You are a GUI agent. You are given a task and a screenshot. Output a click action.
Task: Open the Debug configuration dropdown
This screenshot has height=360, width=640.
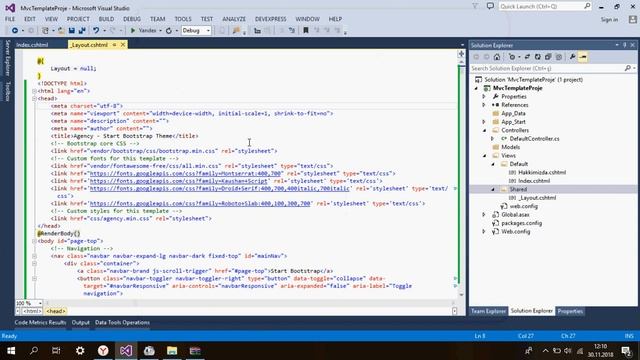[196, 31]
